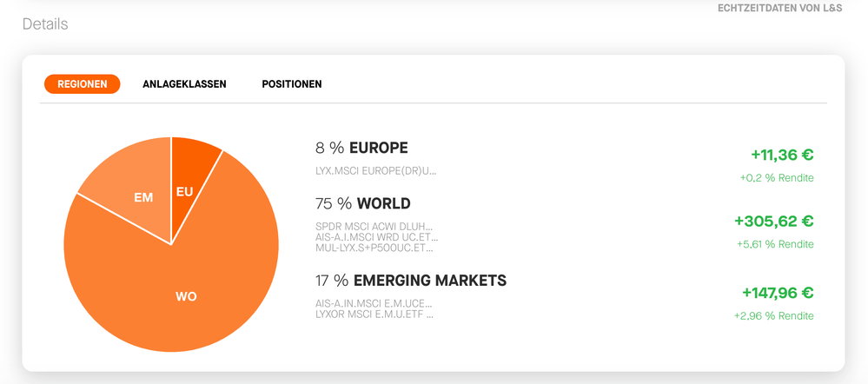
Task: Select the 75 % World region heading
Action: click(363, 204)
